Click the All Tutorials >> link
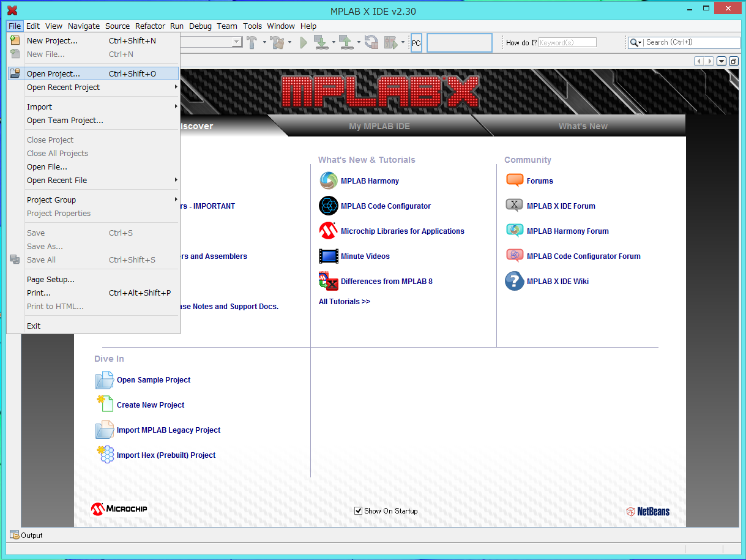746x560 pixels. 345,302
